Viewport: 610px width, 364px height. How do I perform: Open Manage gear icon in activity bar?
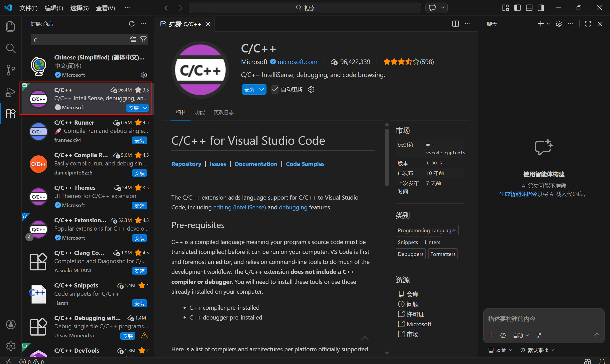[11, 346]
